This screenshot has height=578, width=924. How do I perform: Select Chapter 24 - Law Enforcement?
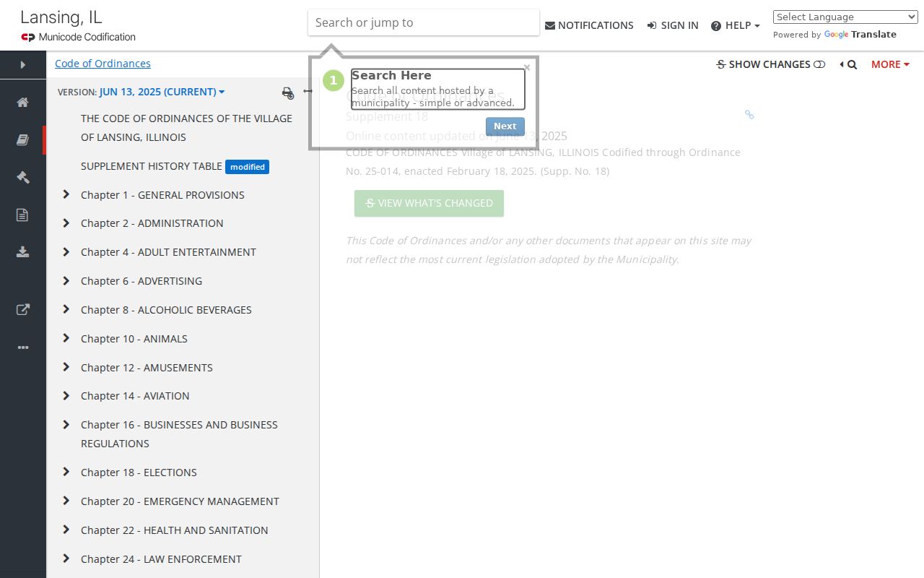(161, 559)
